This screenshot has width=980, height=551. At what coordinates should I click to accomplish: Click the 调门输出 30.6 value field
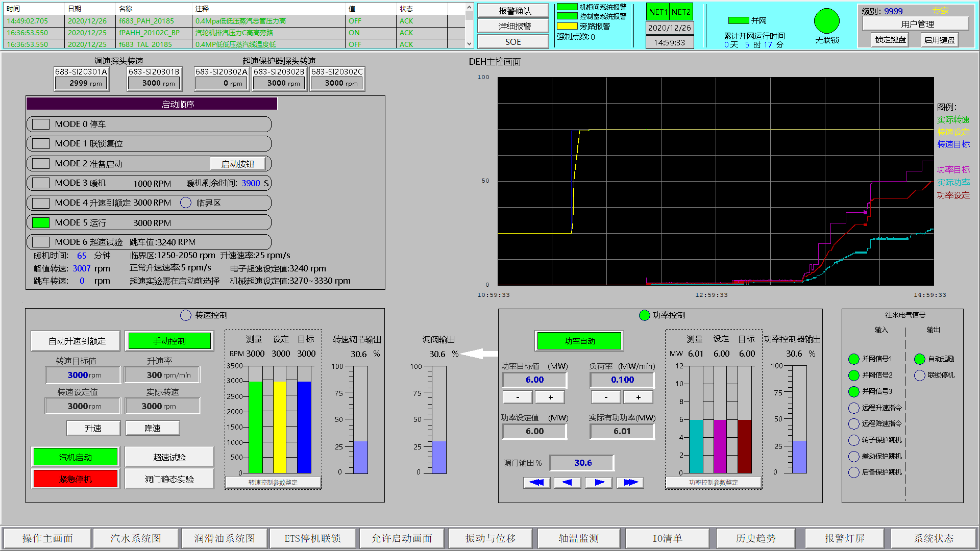tap(582, 463)
